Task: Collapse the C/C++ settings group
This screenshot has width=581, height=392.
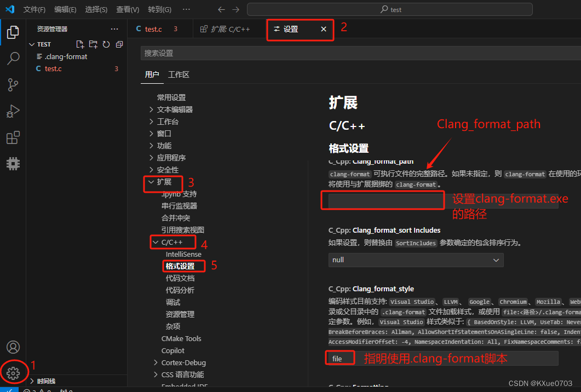Action: coord(156,243)
